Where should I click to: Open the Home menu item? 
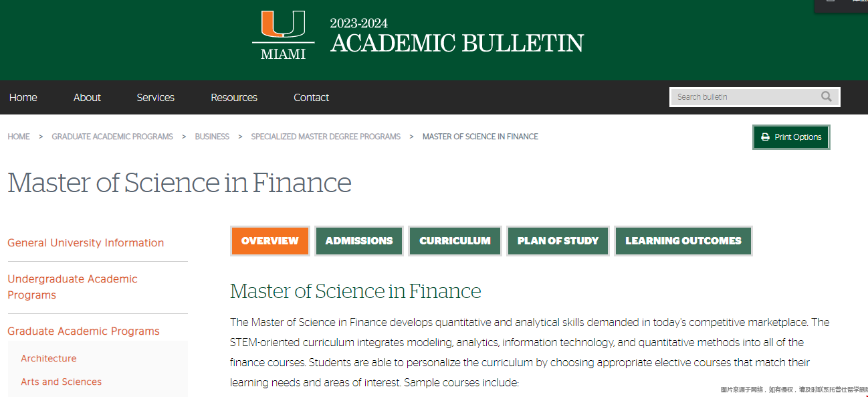[x=23, y=98]
